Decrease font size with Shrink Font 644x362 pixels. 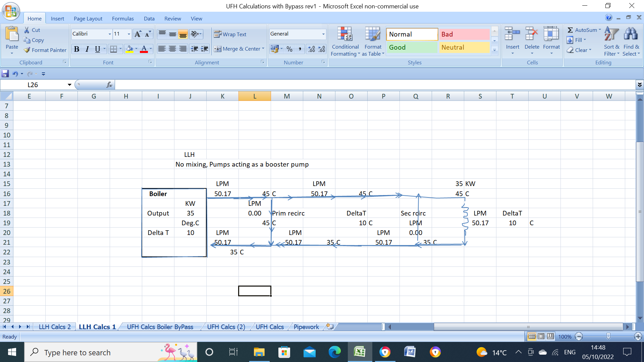click(x=148, y=34)
